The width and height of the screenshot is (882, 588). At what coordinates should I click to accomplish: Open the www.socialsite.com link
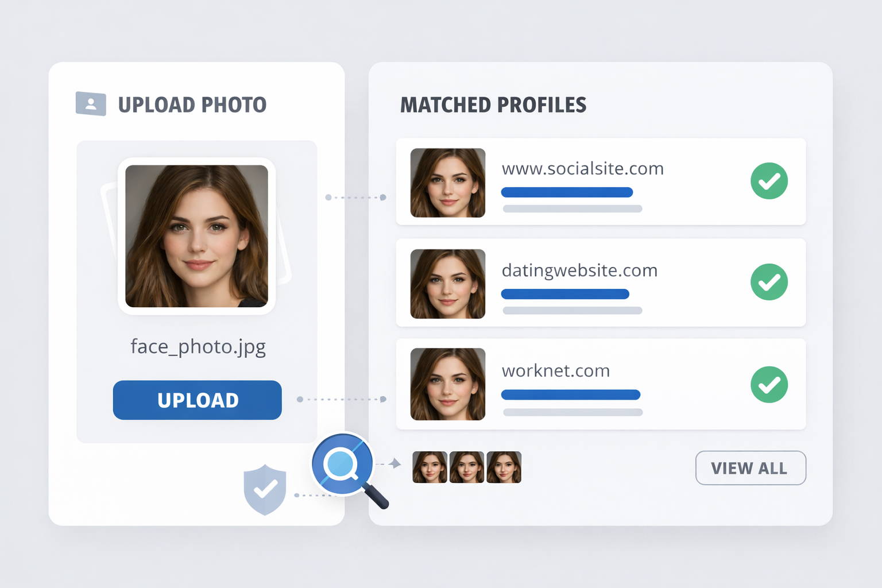point(582,169)
